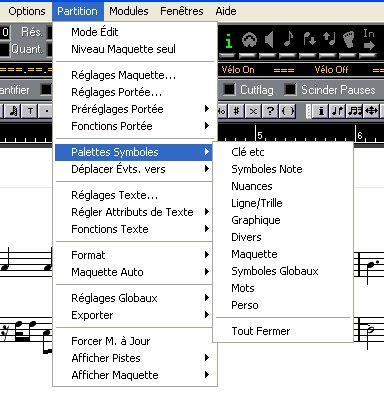Viewport: 384px width, 404px height.
Task: Click the sharp (#) accidental button
Action: pyautogui.click(x=236, y=111)
